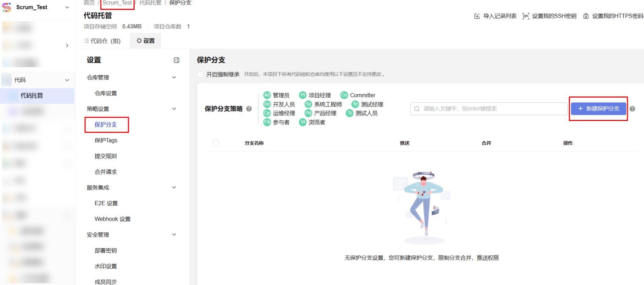This screenshot has width=644, height=285.
Task: Collapse the 安全管理 settings group
Action: tap(174, 235)
